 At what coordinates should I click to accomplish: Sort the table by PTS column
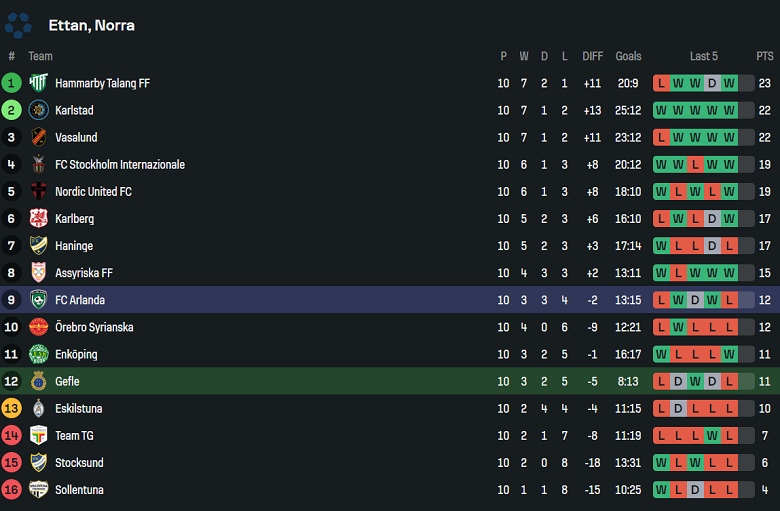(765, 56)
